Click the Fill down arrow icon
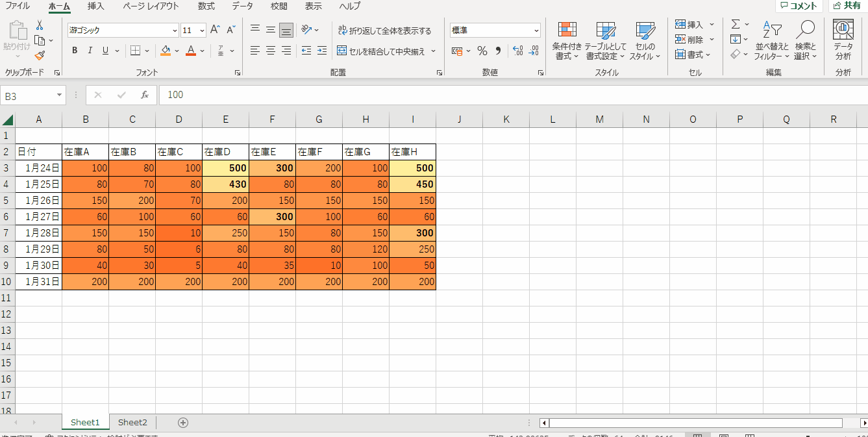 tap(736, 39)
